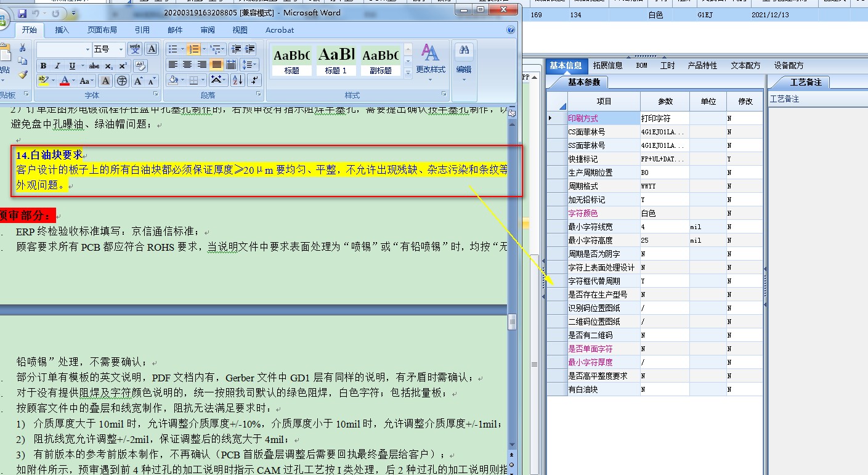Image resolution: width=868 pixels, height=475 pixels.
Task: Apply superscript formatting
Action: click(x=123, y=66)
